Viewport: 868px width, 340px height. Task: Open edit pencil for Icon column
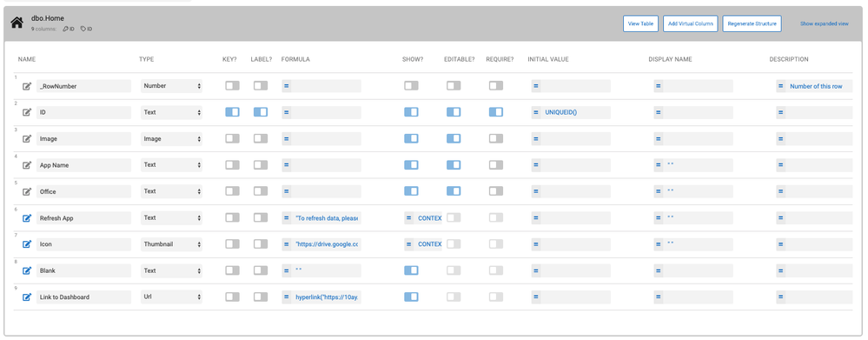[x=27, y=244]
